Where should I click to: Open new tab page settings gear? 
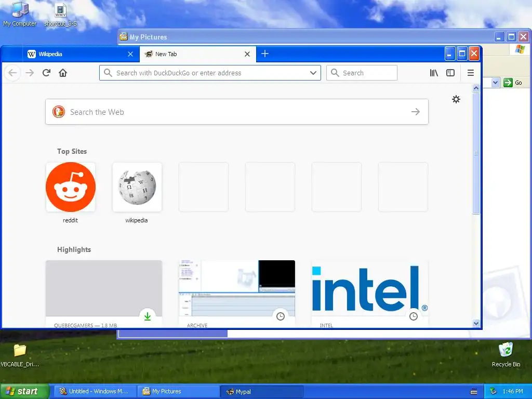pos(456,99)
